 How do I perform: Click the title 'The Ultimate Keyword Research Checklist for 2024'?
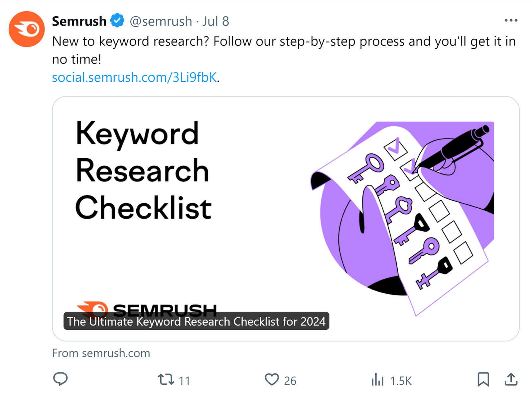[196, 321]
